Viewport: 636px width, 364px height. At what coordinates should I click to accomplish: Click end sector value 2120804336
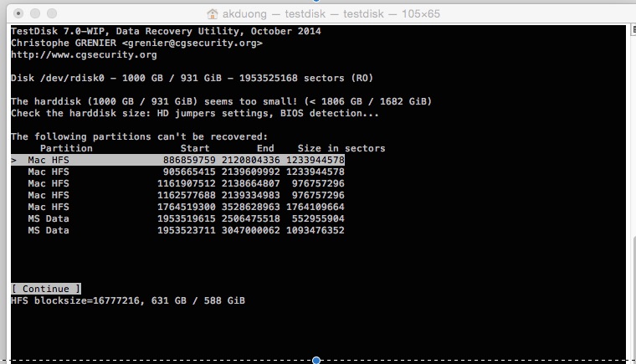pyautogui.click(x=251, y=160)
